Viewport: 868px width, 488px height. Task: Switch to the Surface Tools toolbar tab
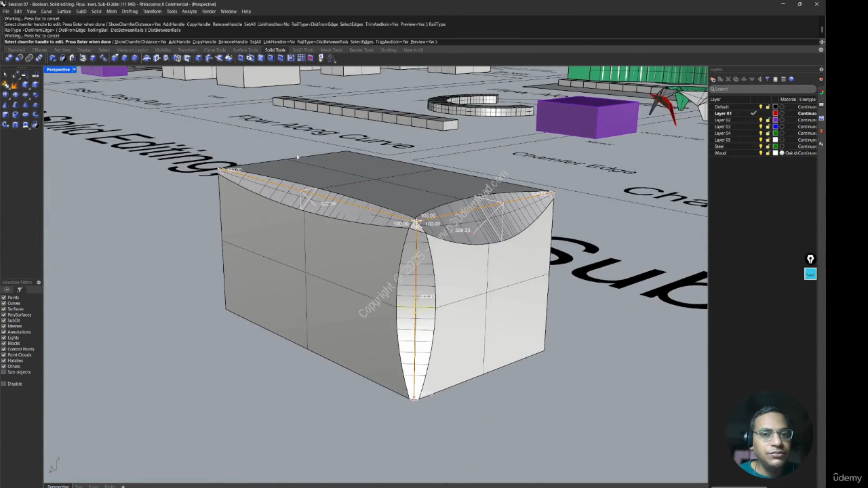245,50
